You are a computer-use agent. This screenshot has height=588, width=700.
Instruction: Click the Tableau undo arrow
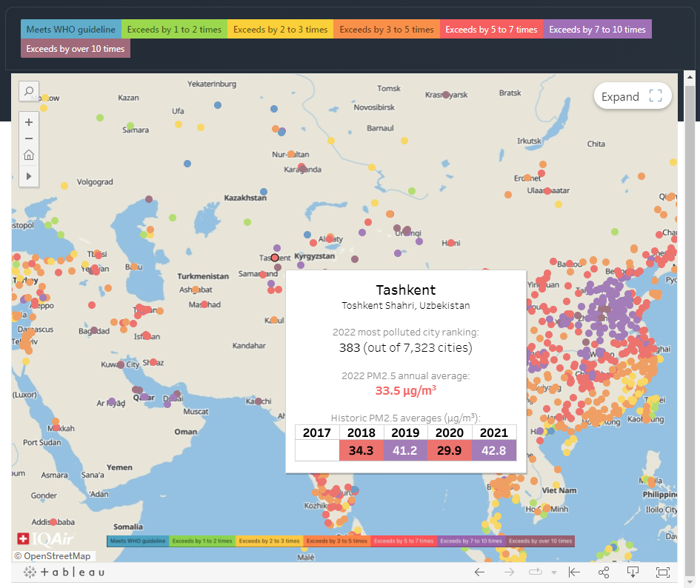point(479,572)
